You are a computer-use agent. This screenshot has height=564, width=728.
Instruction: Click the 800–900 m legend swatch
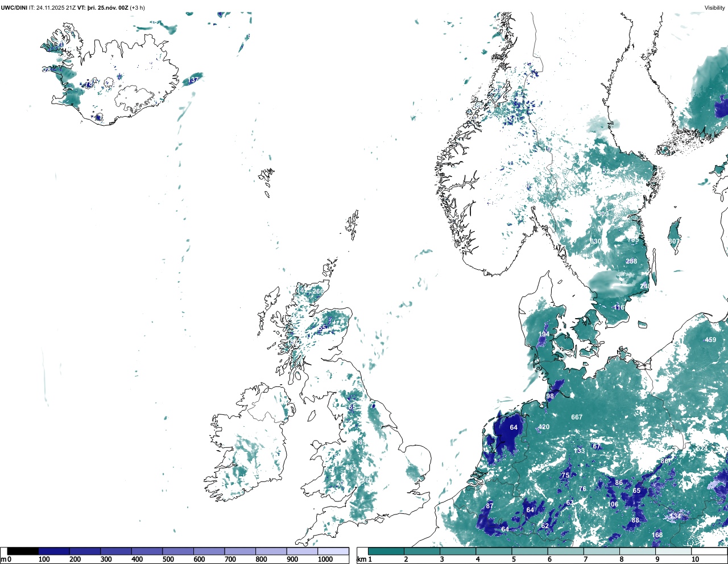[271, 551]
